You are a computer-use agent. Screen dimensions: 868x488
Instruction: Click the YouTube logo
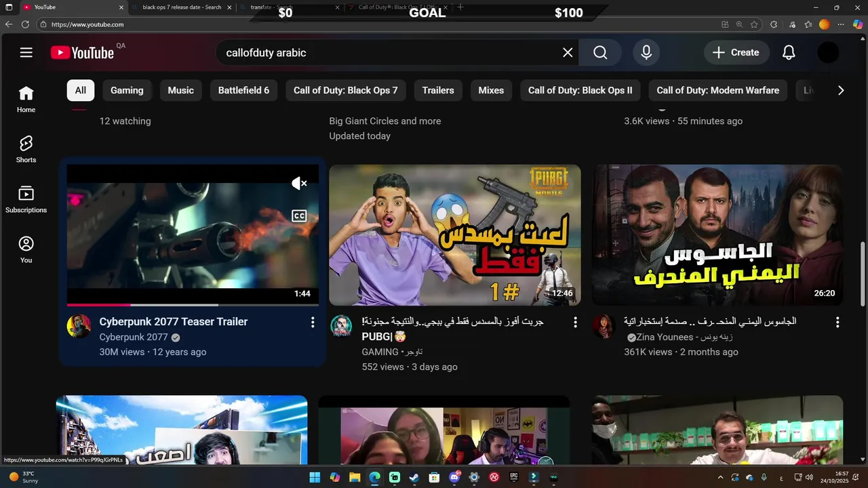[x=83, y=52]
